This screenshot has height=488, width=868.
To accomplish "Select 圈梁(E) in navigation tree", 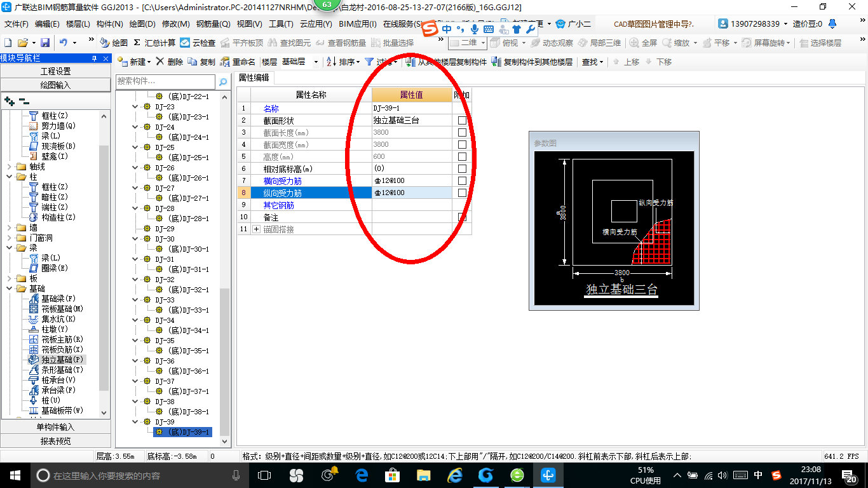I will [x=54, y=268].
